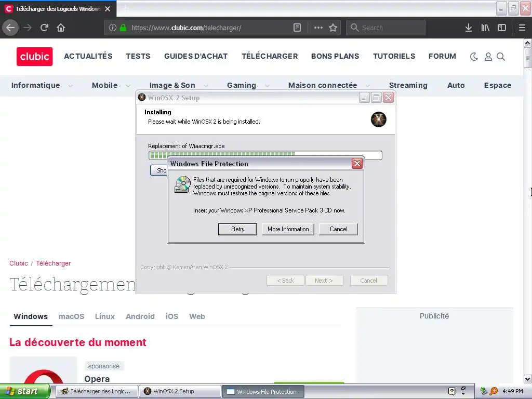Expand the Maison connectée dropdown
This screenshot has height=399, width=532.
[367, 86]
